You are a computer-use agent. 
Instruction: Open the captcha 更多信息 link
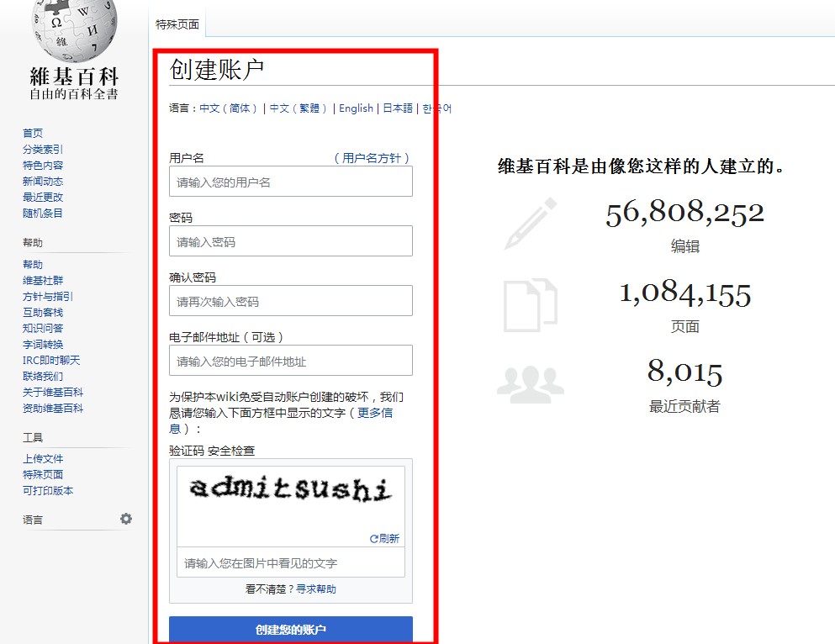[x=374, y=413]
